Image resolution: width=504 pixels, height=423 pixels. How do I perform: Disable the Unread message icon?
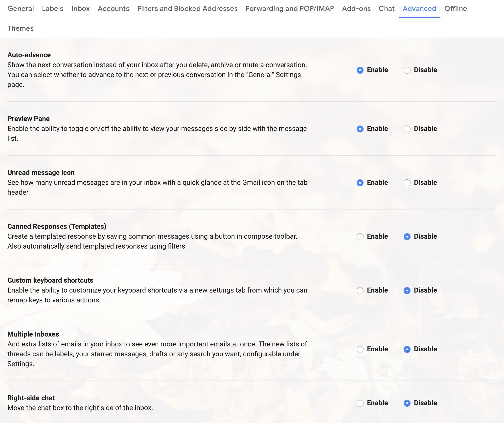coord(407,183)
